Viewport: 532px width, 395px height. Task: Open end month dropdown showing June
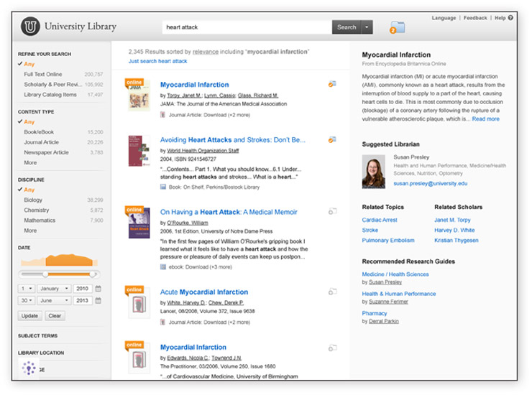click(x=55, y=300)
